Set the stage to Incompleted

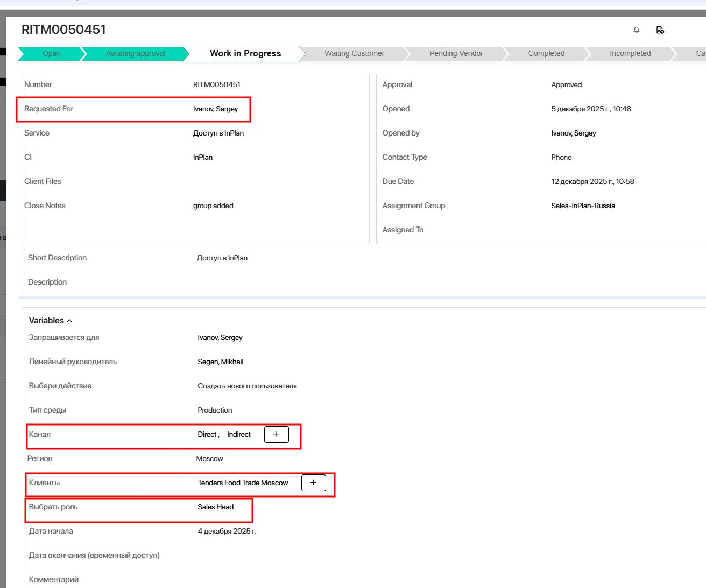click(x=630, y=53)
